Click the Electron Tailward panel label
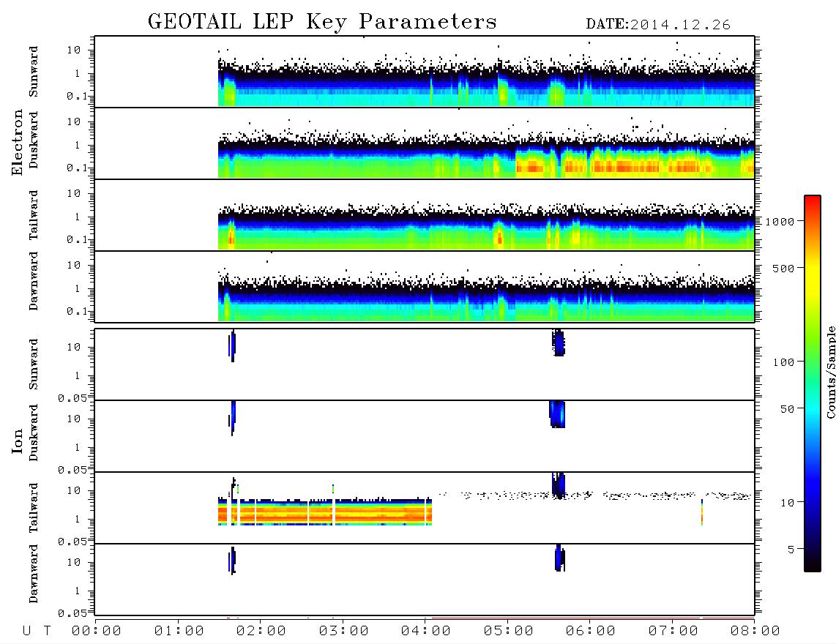 tap(33, 215)
